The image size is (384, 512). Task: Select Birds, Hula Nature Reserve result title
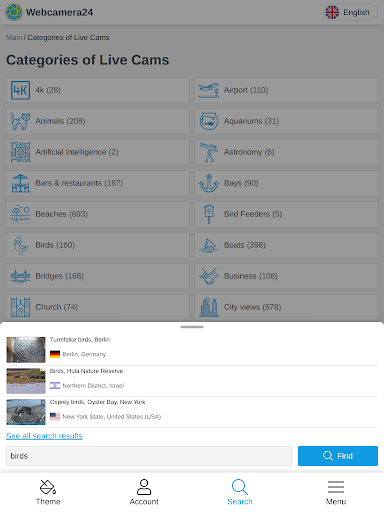87,371
